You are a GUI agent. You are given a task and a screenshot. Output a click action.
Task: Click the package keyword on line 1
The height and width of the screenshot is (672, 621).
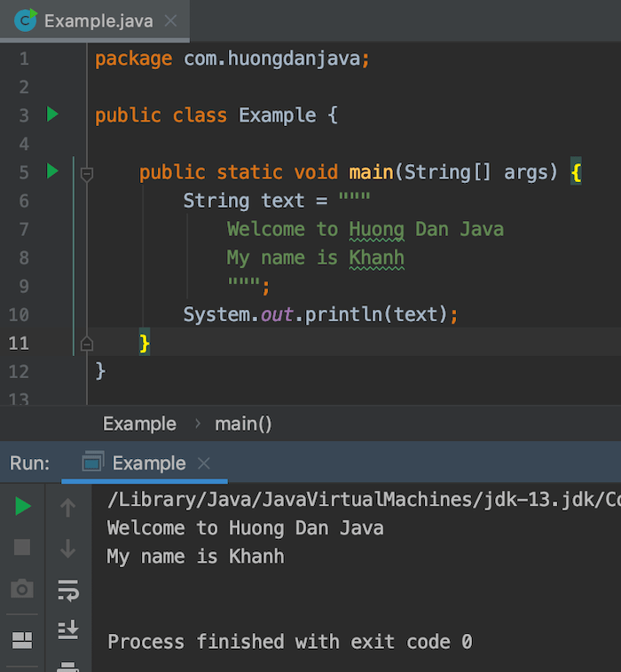tap(134, 59)
